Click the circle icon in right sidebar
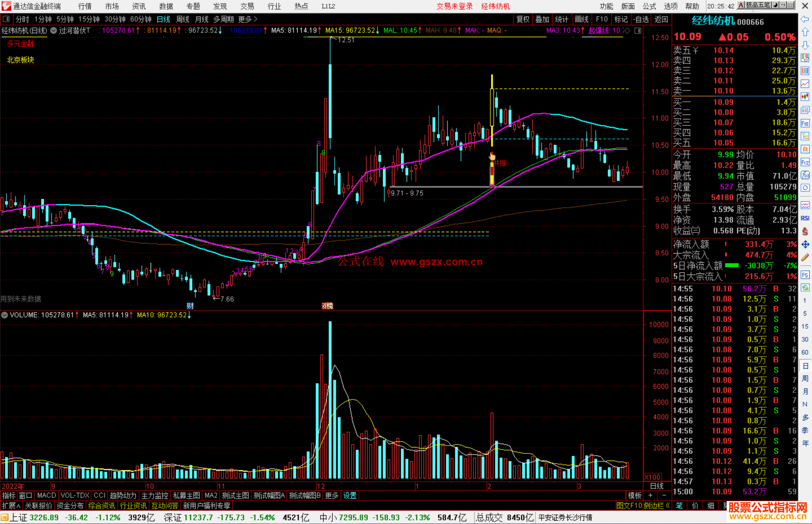The height and width of the screenshot is (524, 812). (x=805, y=188)
